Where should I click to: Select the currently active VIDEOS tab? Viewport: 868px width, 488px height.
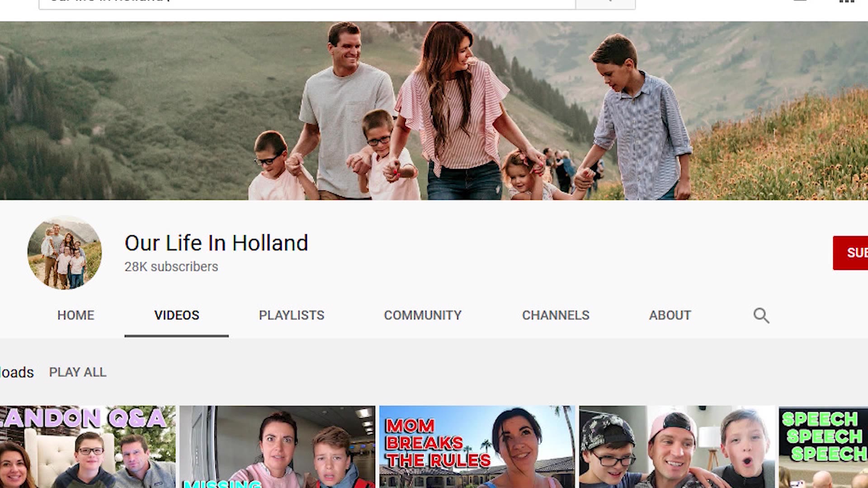176,315
